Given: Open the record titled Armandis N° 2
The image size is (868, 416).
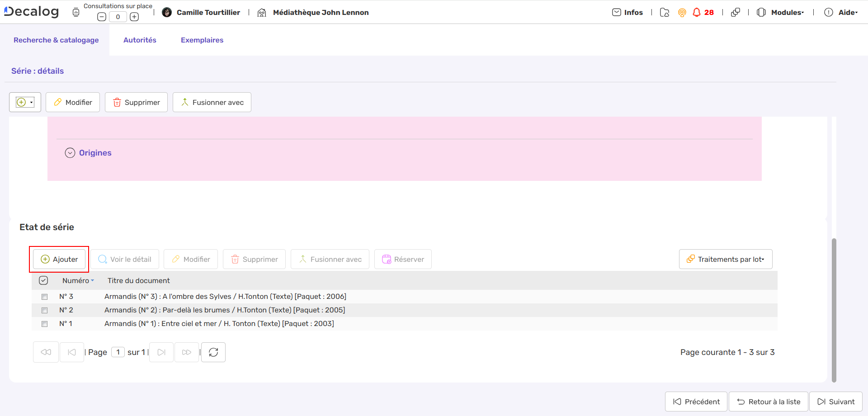Looking at the screenshot, I should pyautogui.click(x=225, y=310).
